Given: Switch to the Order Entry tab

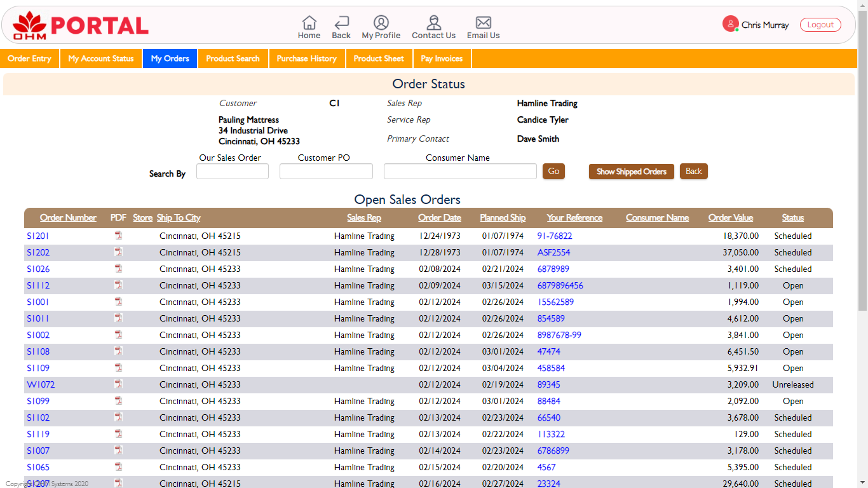Looking at the screenshot, I should (29, 58).
